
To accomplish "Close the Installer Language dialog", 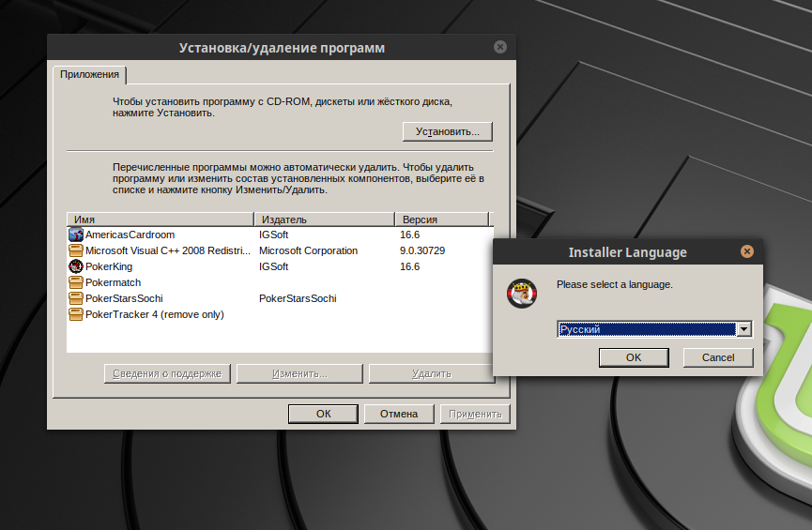I will (746, 251).
